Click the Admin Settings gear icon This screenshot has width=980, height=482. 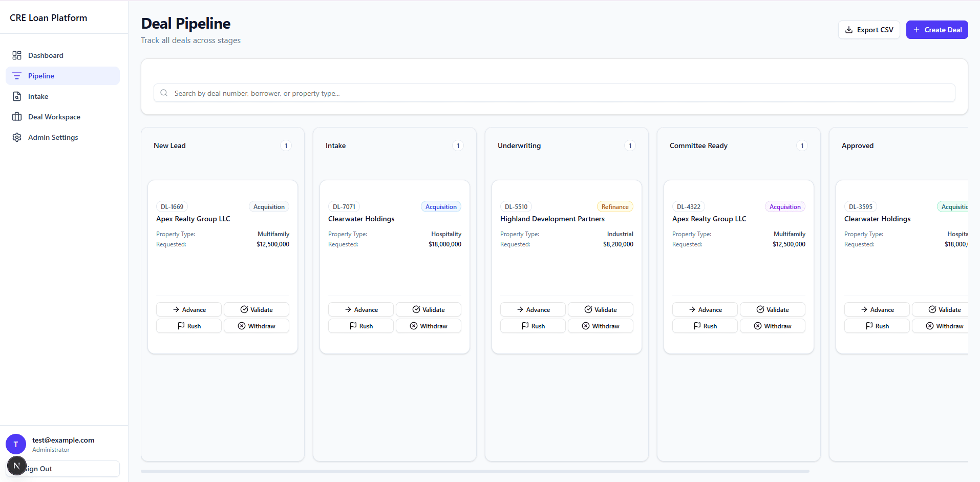[x=17, y=137]
